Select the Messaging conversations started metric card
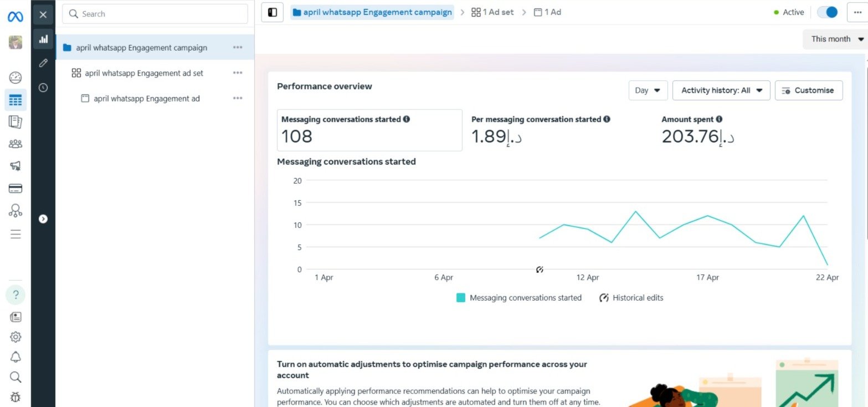Image resolution: width=868 pixels, height=407 pixels. click(x=369, y=130)
